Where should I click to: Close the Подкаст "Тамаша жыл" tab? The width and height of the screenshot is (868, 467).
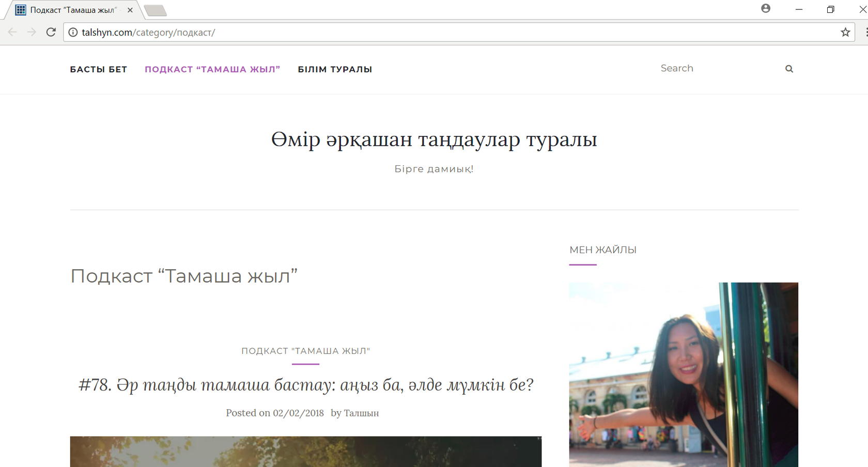tap(130, 10)
